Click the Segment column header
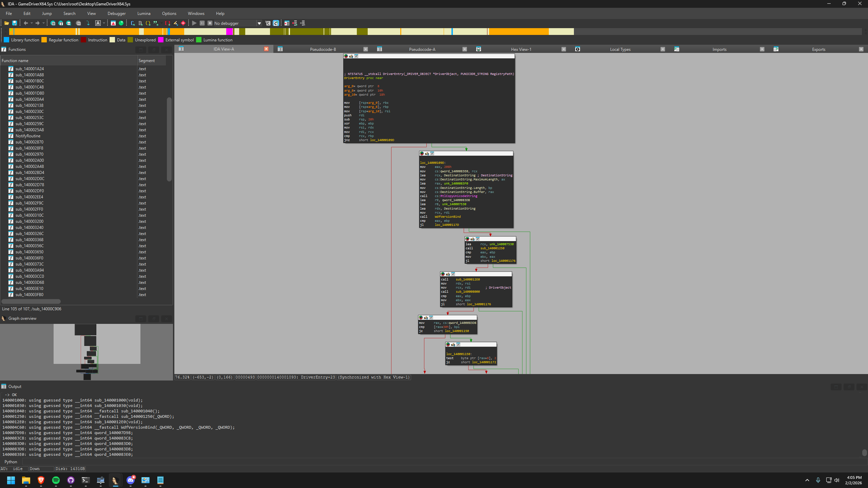This screenshot has height=488, width=868. pyautogui.click(x=147, y=61)
